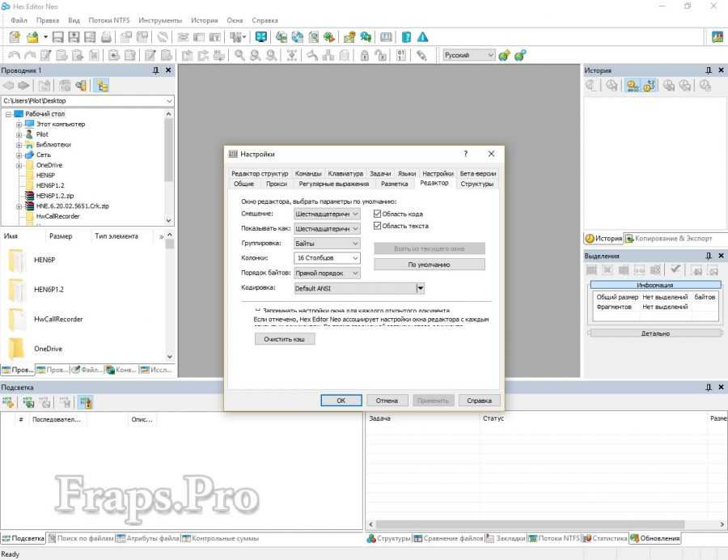Click the Справка button in dialog
The width and height of the screenshot is (728, 560).
(479, 401)
